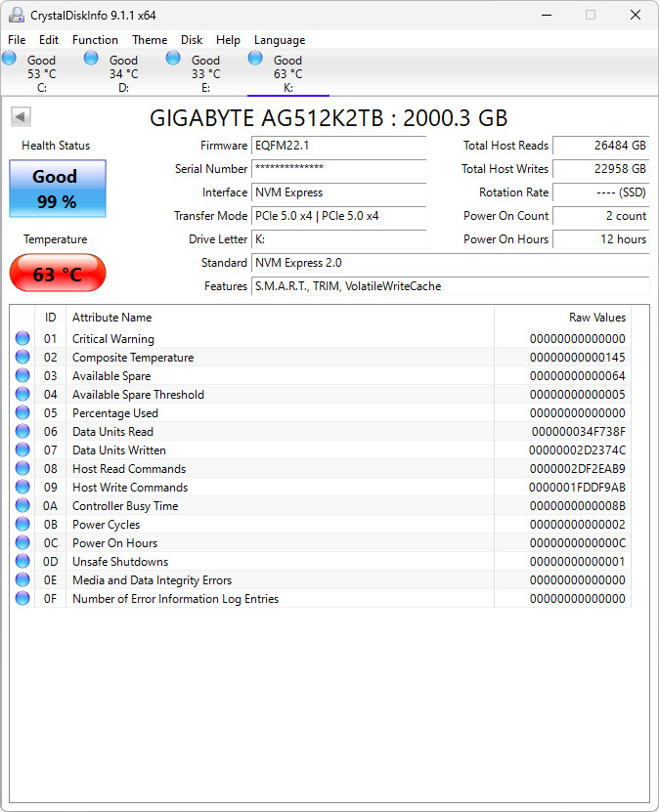Click the red 63 °C temperature button
Image resolution: width=659 pixels, height=812 pixels.
point(58,273)
